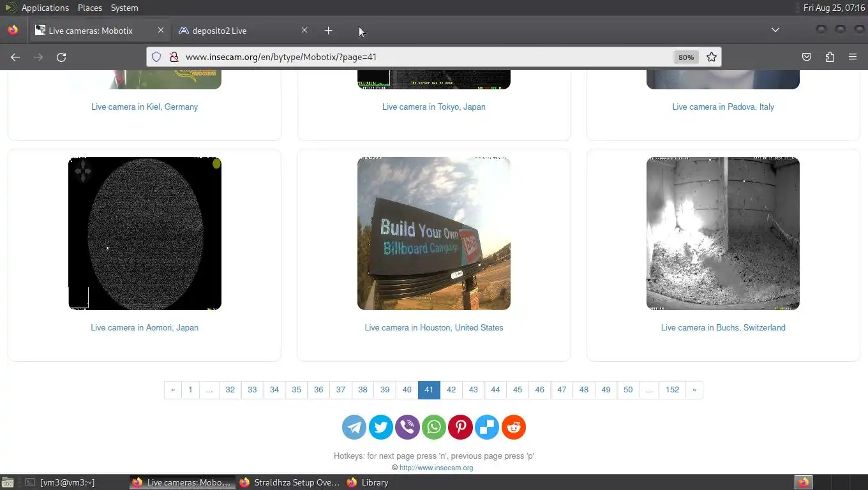This screenshot has width=868, height=490.
Task: Click the Aomori camera thumbnail
Action: point(145,234)
